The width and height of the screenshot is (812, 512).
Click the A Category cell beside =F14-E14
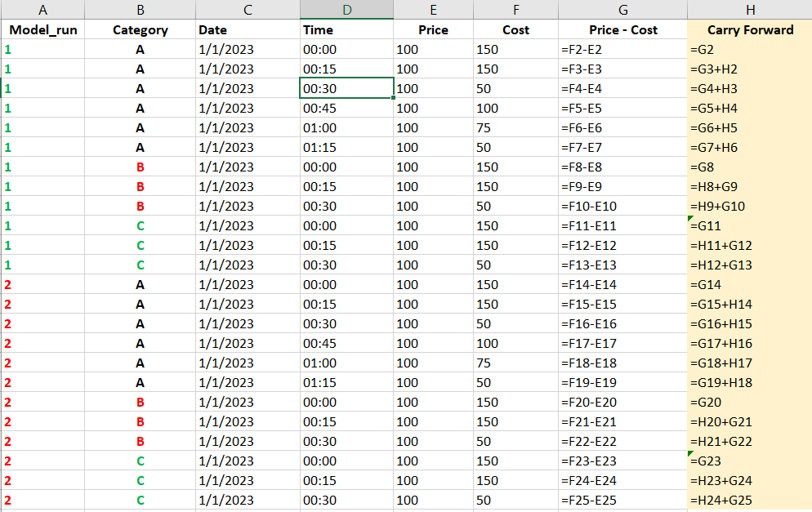tap(141, 285)
